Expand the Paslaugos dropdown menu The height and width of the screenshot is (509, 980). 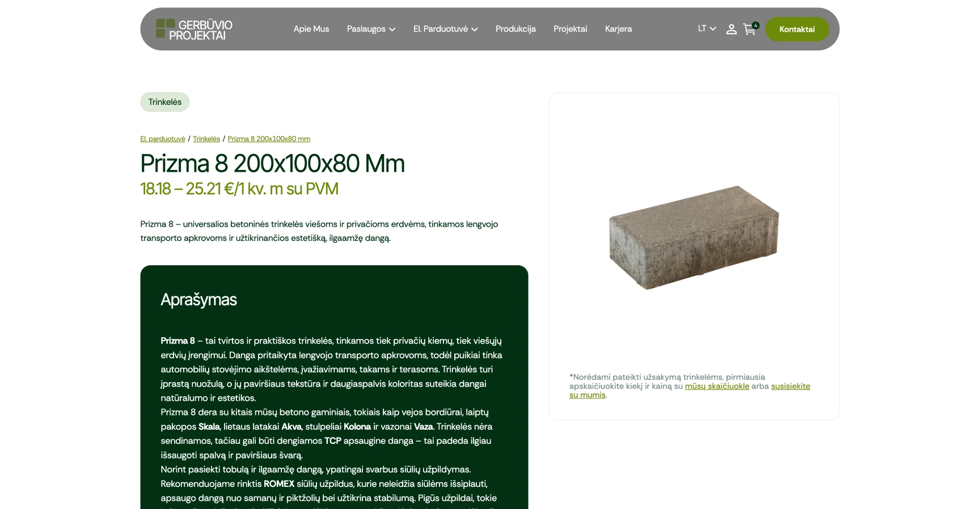tap(371, 29)
